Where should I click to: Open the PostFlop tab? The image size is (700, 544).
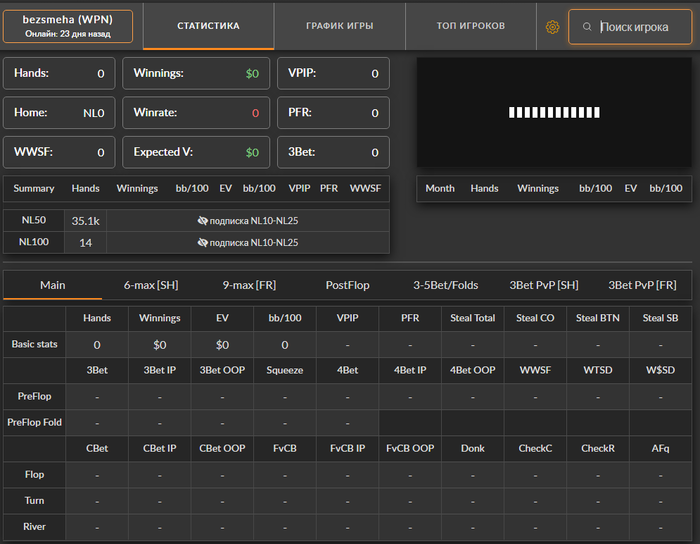[347, 285]
